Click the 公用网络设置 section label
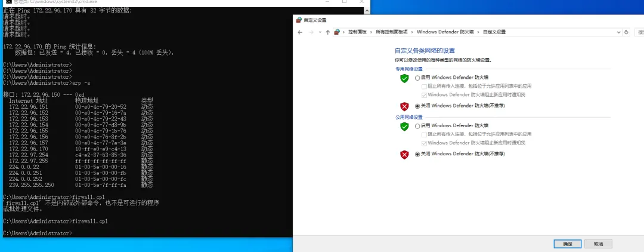This screenshot has width=644, height=252. 408,117
